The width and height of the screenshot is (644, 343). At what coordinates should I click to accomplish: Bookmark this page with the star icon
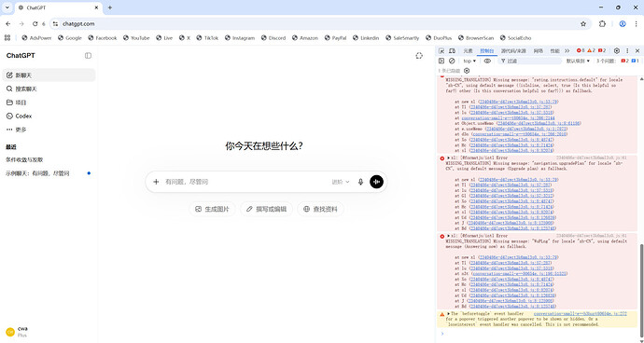[583, 24]
